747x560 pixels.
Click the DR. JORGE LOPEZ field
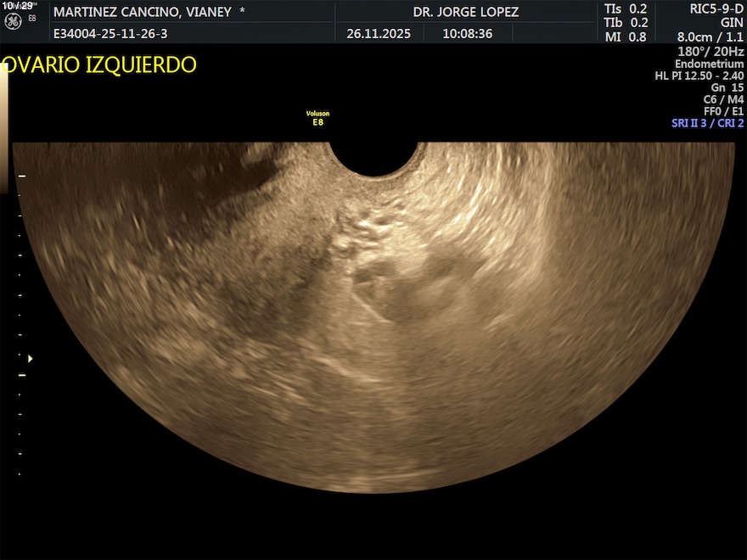point(465,12)
